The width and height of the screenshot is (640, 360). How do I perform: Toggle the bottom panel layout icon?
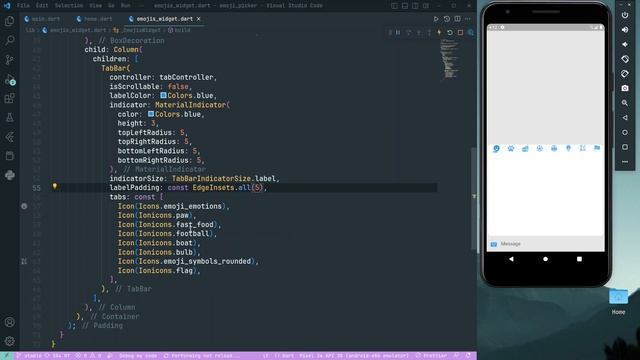(404, 6)
